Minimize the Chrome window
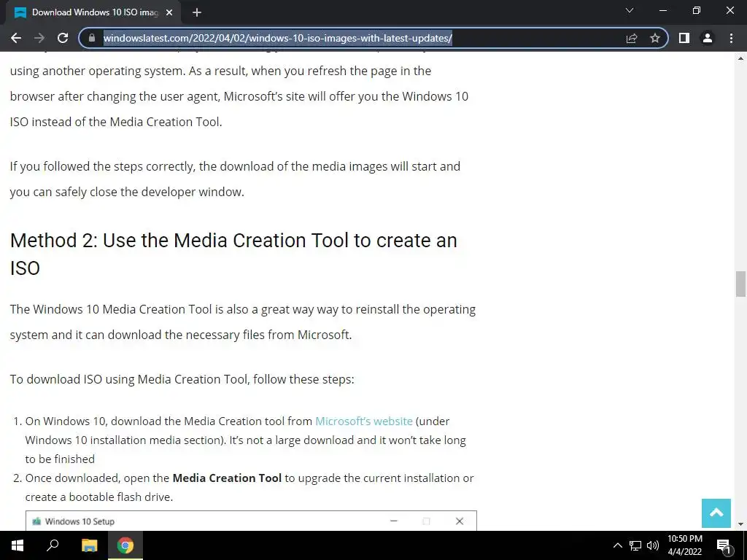This screenshot has width=747, height=560. (x=662, y=10)
